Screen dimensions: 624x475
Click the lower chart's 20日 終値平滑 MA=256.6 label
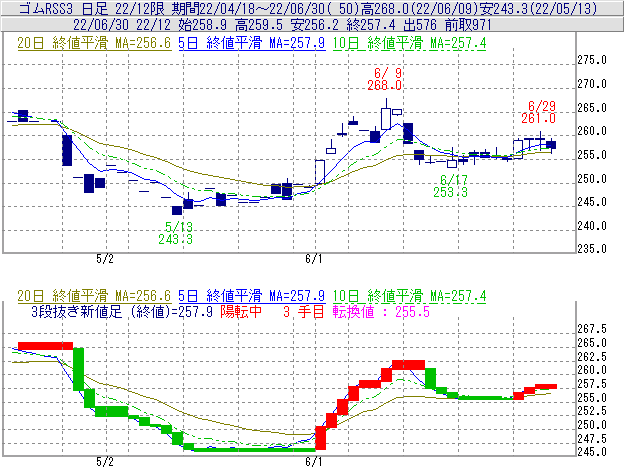pyautogui.click(x=94, y=296)
